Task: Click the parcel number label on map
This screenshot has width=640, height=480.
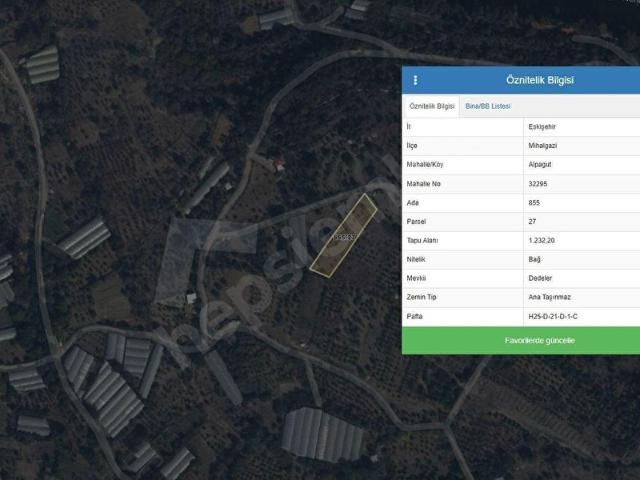Action: pos(345,237)
